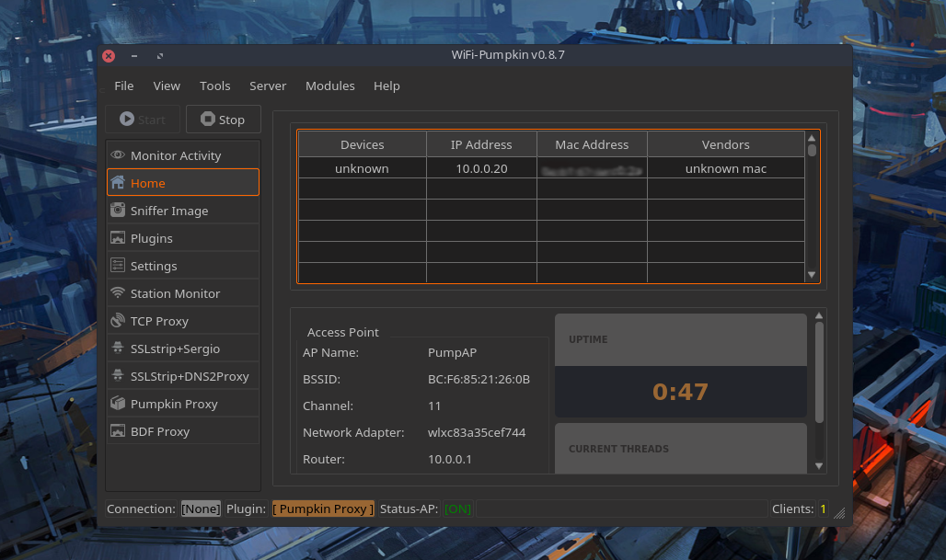
Task: Select the 'unknown mac' vendor cell
Action: click(x=726, y=168)
